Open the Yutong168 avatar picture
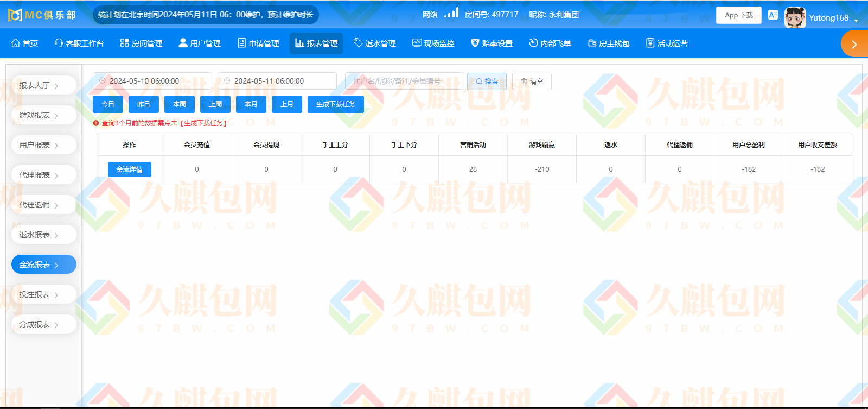Screen dimensions: 868x409 pos(795,17)
